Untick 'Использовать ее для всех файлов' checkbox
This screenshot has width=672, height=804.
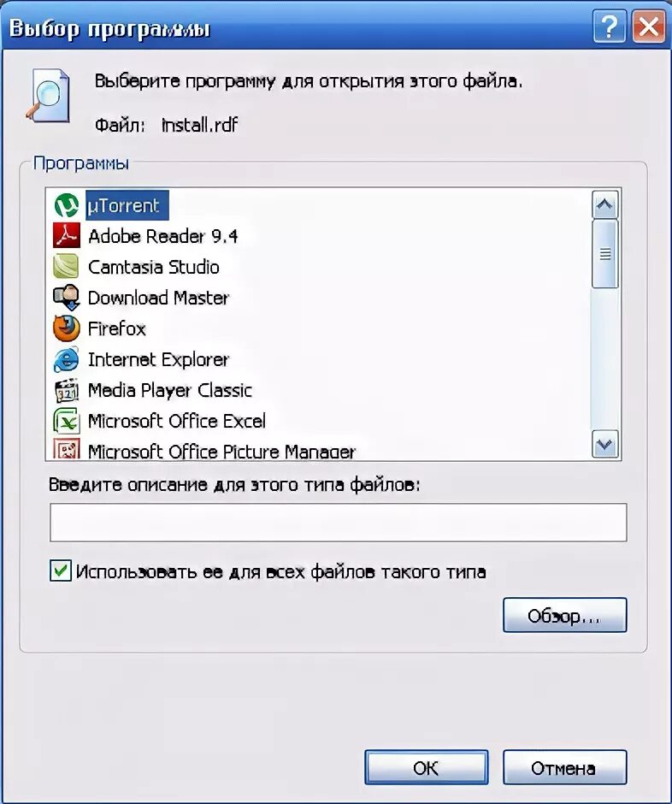pos(61,570)
